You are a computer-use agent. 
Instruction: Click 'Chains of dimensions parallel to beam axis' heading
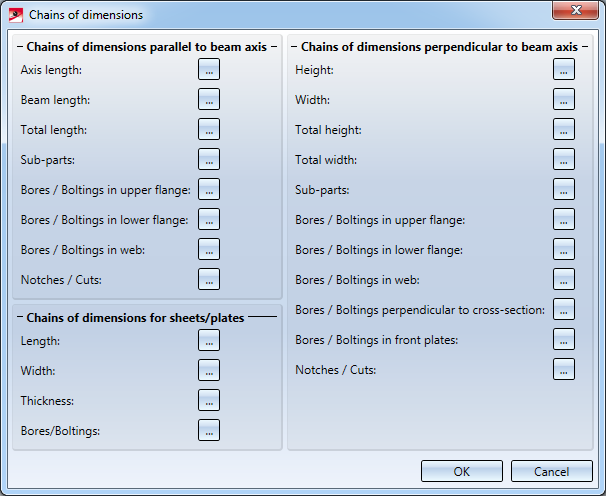click(146, 47)
